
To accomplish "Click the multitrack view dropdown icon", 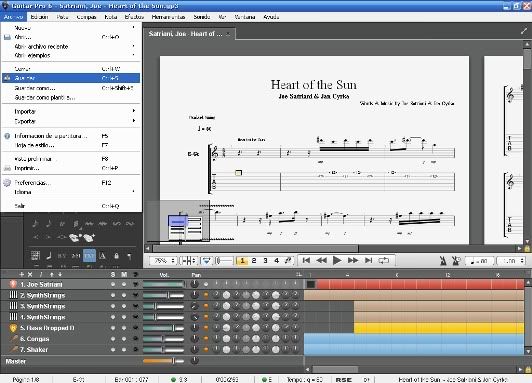I will (x=206, y=261).
